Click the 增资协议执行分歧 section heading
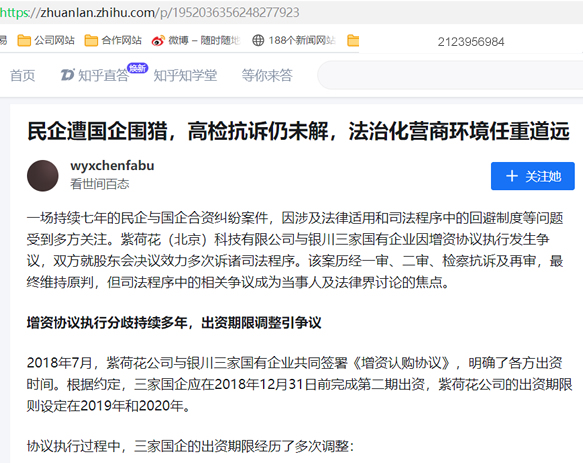Image resolution: width=583 pixels, height=463 pixels. tap(174, 322)
